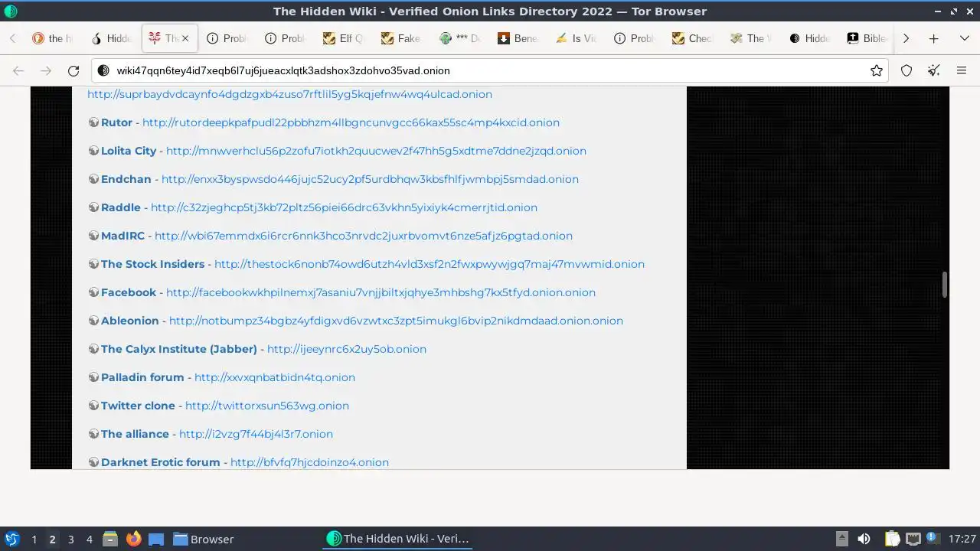Switch to the 'Is Vi' tab
The image size is (980, 551).
(x=576, y=38)
